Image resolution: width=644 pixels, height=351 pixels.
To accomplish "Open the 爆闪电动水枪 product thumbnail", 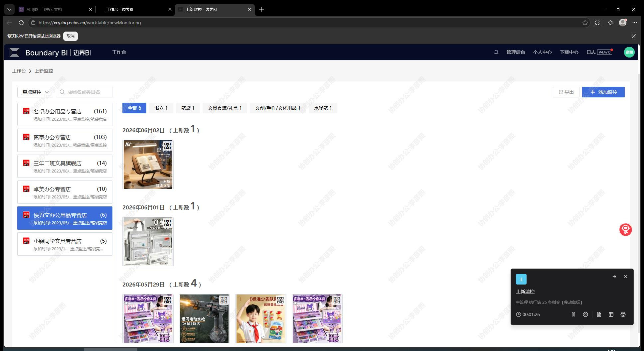I will coord(204,319).
